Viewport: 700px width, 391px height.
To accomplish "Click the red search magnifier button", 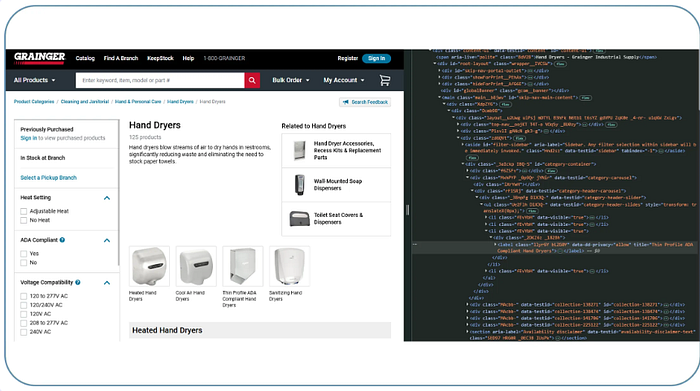I will 252,80.
